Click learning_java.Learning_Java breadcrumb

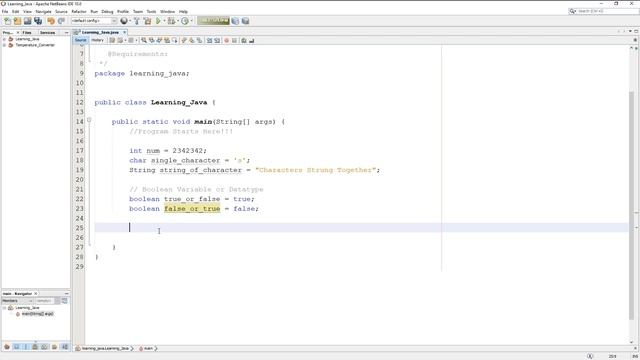[105, 349]
